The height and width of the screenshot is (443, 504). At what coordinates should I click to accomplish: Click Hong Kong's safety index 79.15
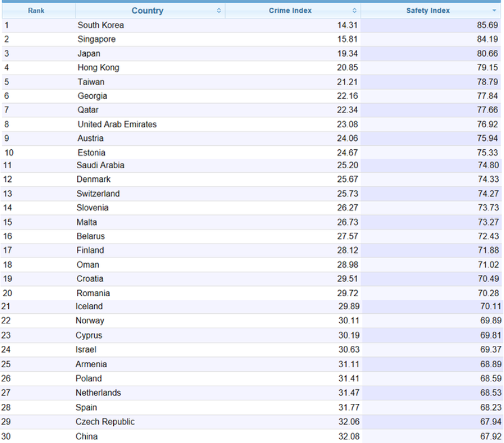(487, 68)
